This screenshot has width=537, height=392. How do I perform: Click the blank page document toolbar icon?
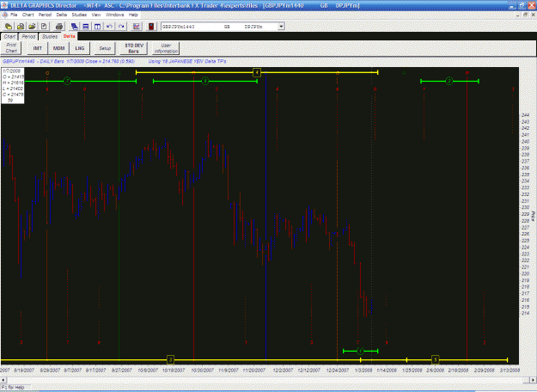tap(44, 27)
